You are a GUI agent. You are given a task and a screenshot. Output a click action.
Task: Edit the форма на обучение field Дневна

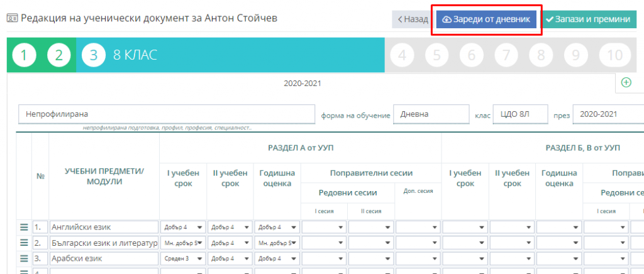point(431,114)
